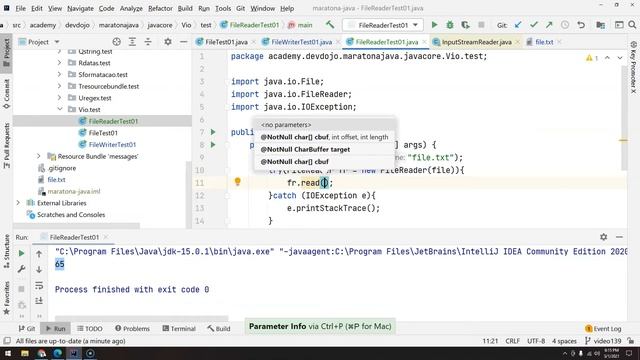
Task: Click the wrench icon in Run panel
Action: click(x=22, y=269)
